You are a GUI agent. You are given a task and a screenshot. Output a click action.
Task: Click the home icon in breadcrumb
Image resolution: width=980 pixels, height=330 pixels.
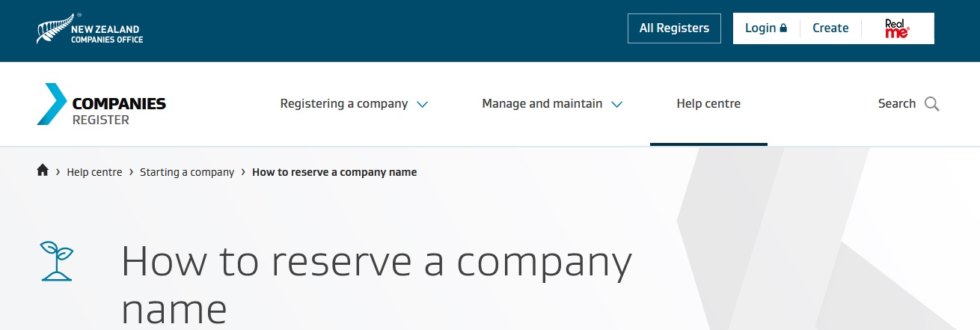coord(43,171)
